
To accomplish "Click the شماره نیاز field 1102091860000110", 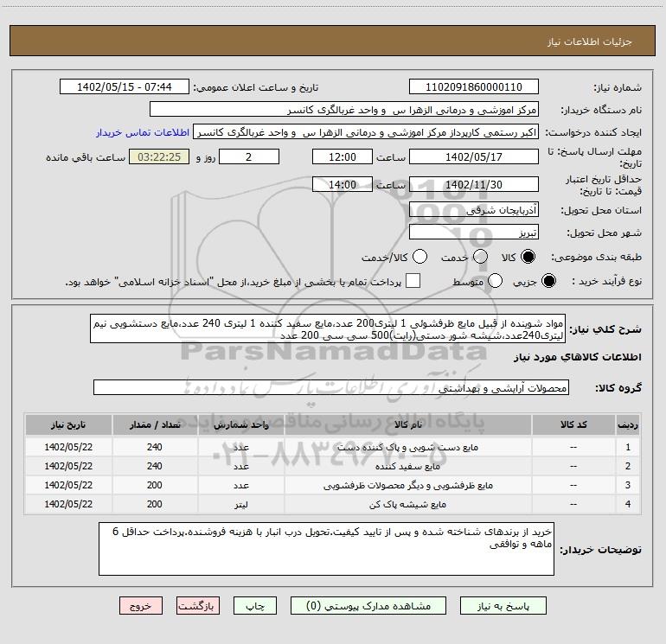I will click(474, 87).
